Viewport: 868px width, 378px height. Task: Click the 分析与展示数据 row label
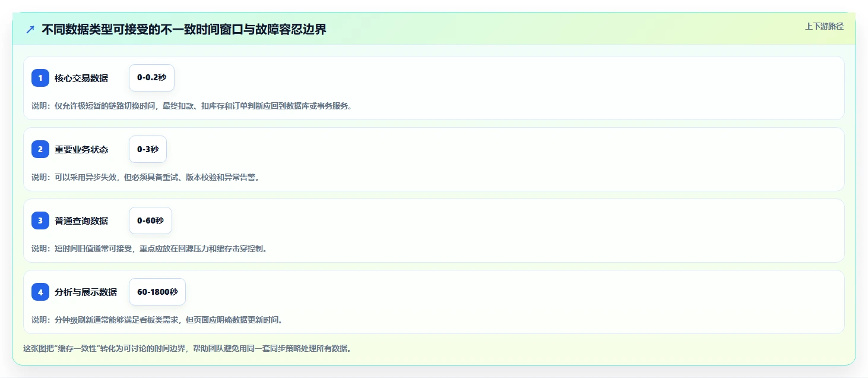[86, 292]
